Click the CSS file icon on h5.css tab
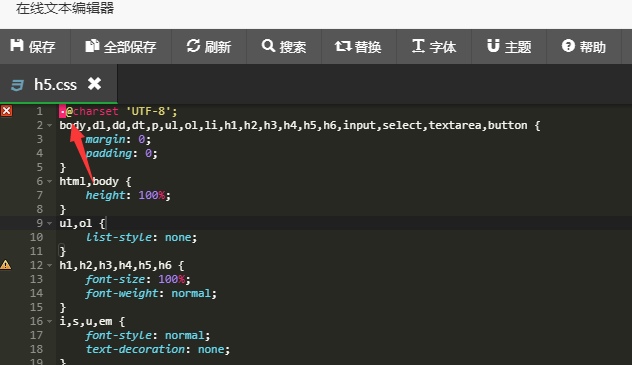632x365 pixels. [17, 85]
